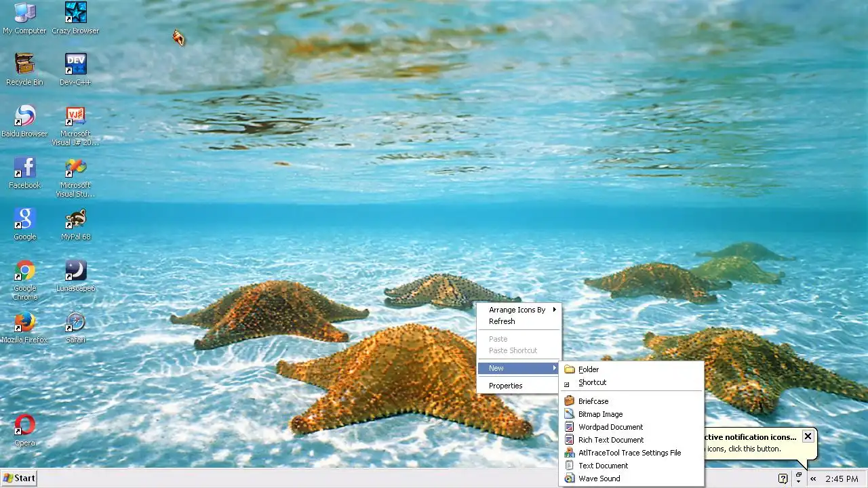This screenshot has height=488, width=868.
Task: Click the Google desktop shortcut
Action: [x=24, y=224]
